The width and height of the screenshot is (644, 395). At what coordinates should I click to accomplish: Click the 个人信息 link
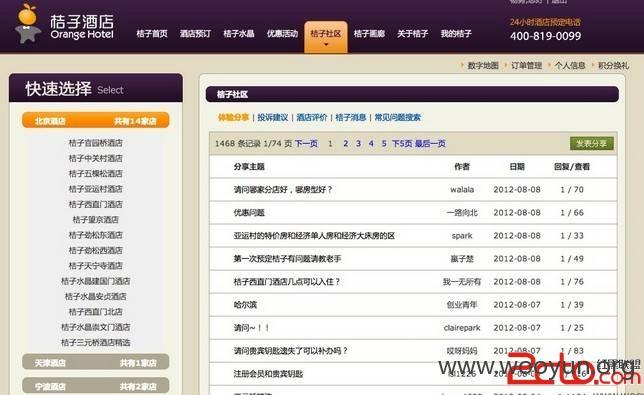click(570, 65)
